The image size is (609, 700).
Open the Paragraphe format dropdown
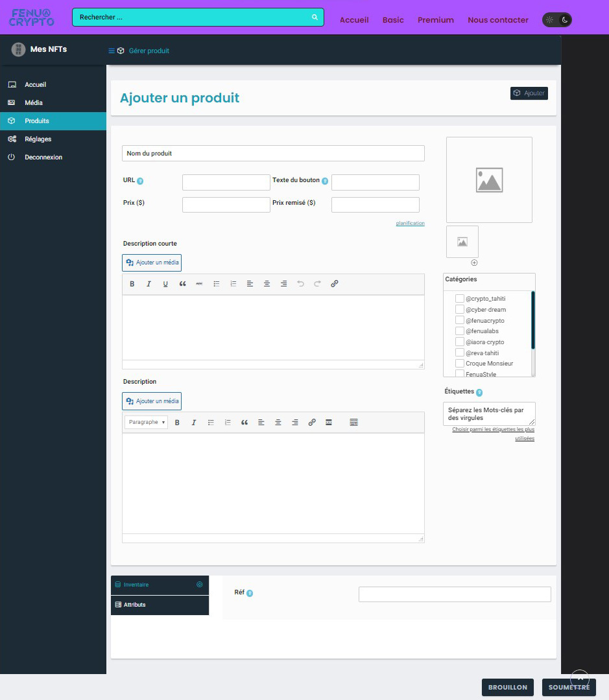pyautogui.click(x=146, y=423)
